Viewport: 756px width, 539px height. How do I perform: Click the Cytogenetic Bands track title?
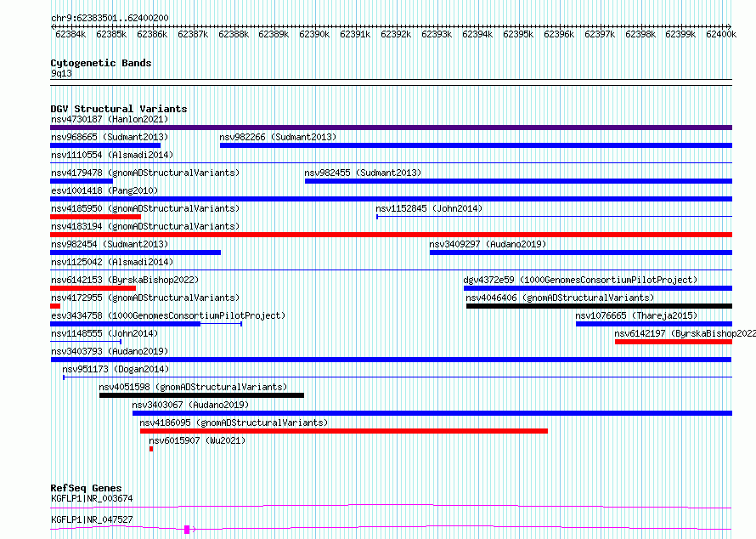point(101,63)
